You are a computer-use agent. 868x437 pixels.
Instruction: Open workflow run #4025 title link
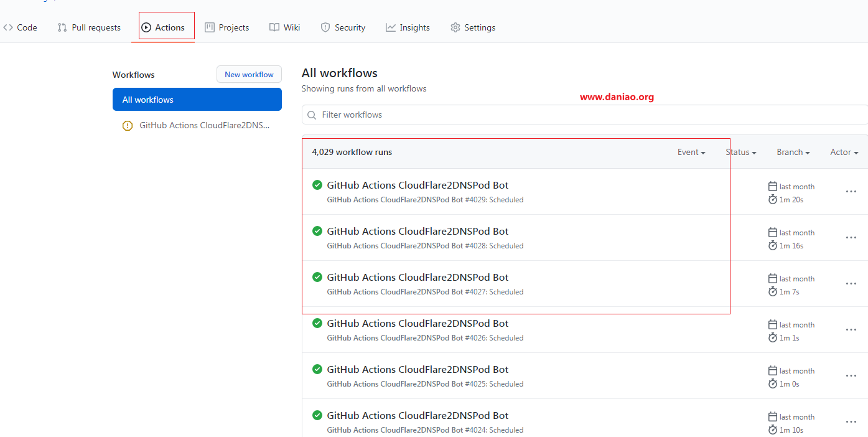pyautogui.click(x=418, y=369)
